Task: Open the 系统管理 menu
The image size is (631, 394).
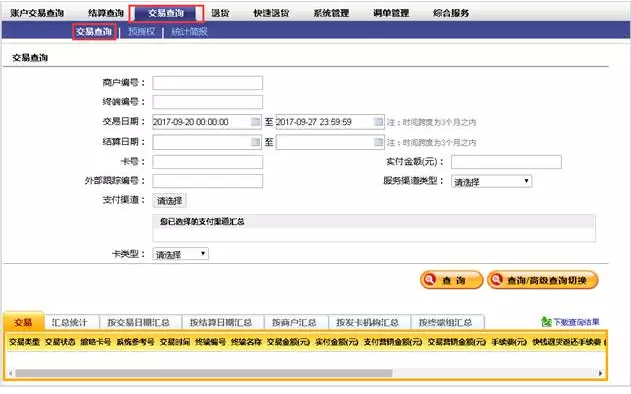Action: click(331, 13)
